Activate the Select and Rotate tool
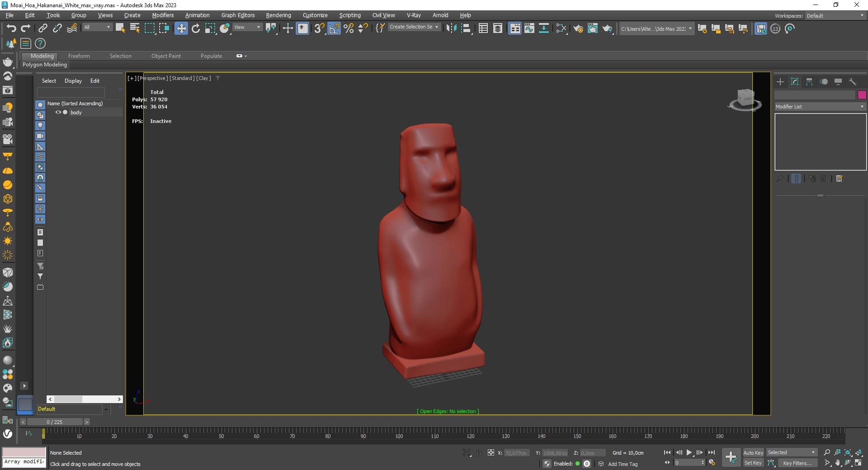The height and width of the screenshot is (470, 868). pos(196,28)
